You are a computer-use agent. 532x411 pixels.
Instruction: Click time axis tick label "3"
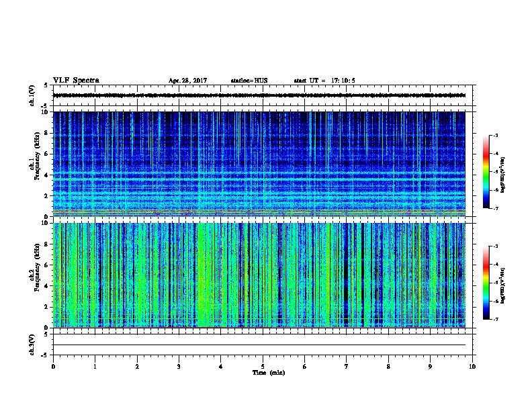(x=179, y=367)
